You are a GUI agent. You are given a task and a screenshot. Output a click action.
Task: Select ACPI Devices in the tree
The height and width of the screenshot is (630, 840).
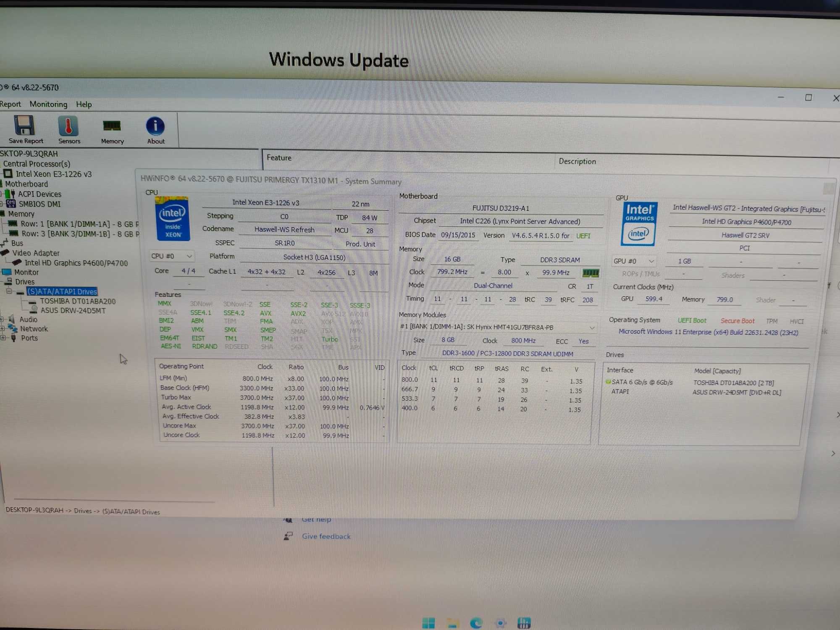[x=39, y=194]
